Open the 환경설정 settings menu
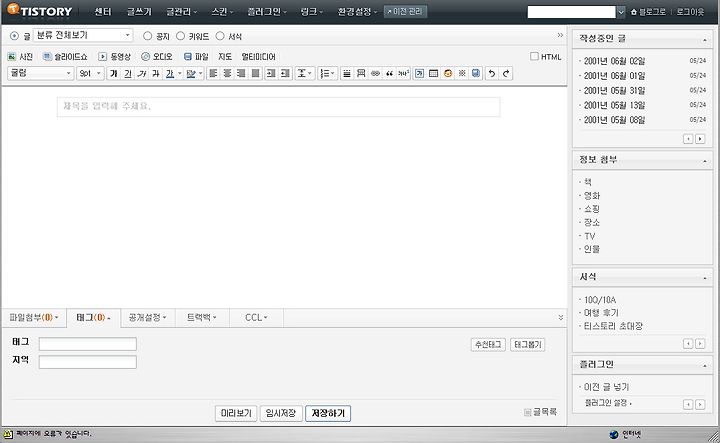 coord(357,12)
